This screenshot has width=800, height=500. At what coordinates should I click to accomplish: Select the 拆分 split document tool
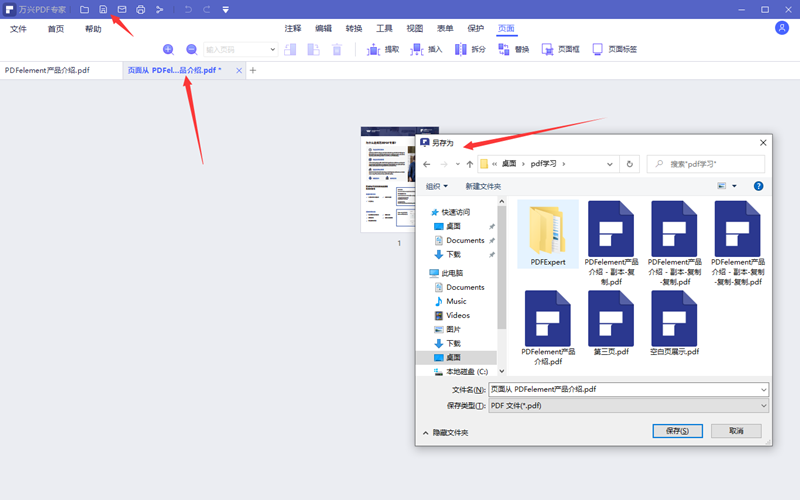coord(470,49)
